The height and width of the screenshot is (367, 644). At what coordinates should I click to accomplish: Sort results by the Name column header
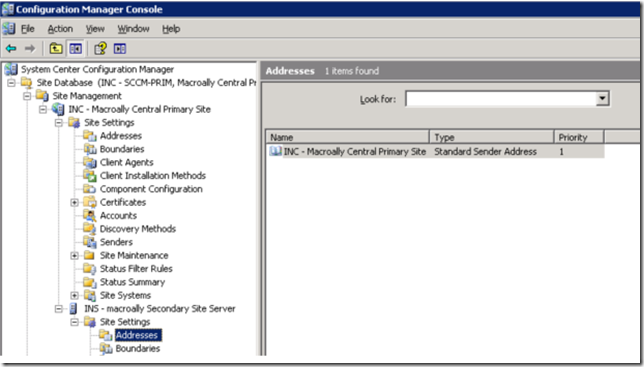[x=347, y=137]
